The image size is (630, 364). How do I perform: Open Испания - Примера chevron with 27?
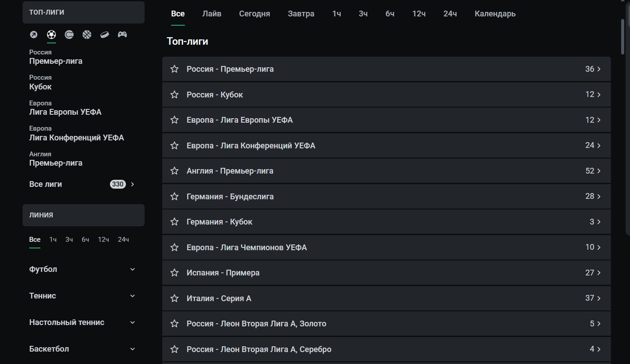tap(599, 273)
